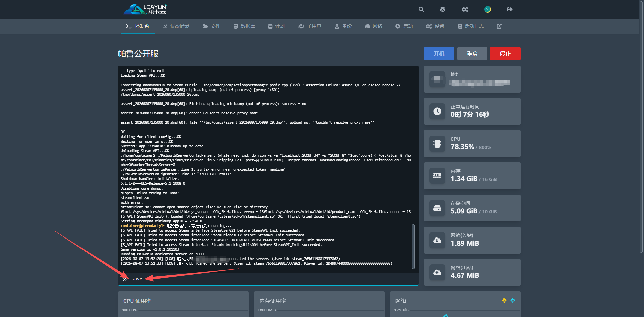Click the 内存 memory icon

(x=437, y=176)
